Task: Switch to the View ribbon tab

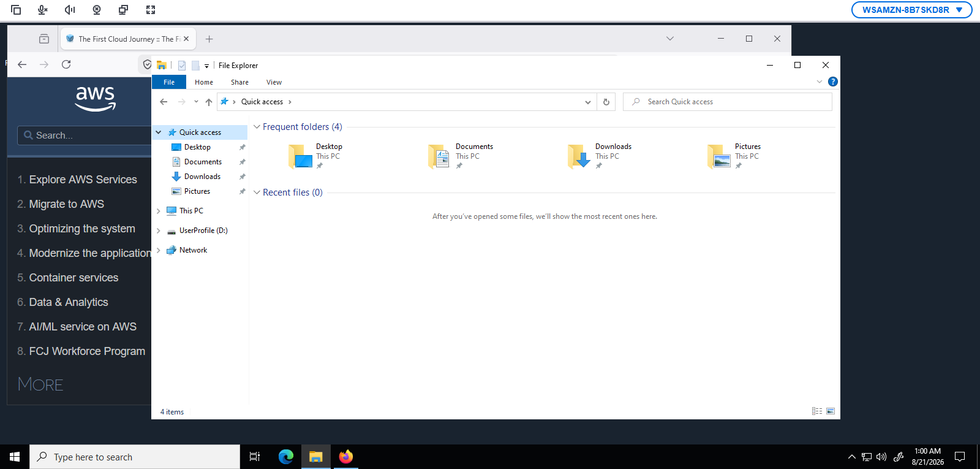Action: point(274,82)
